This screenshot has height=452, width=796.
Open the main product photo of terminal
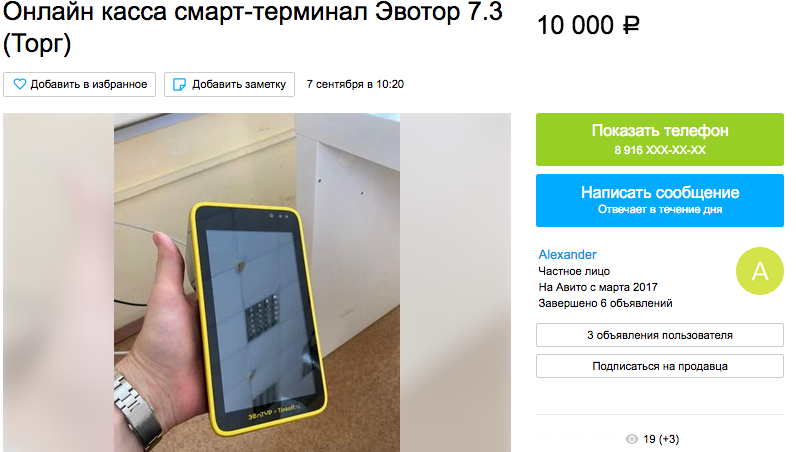click(256, 282)
